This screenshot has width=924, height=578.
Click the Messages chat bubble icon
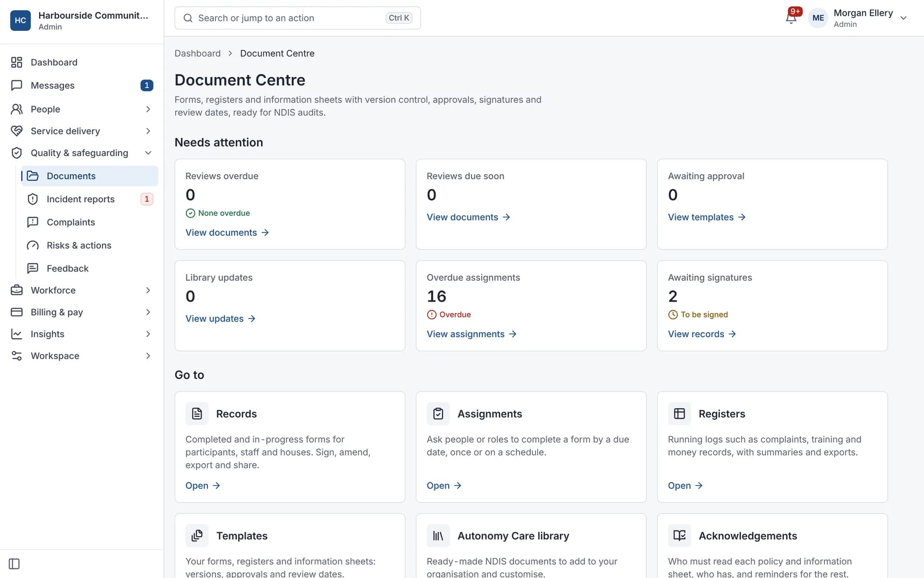pyautogui.click(x=17, y=85)
